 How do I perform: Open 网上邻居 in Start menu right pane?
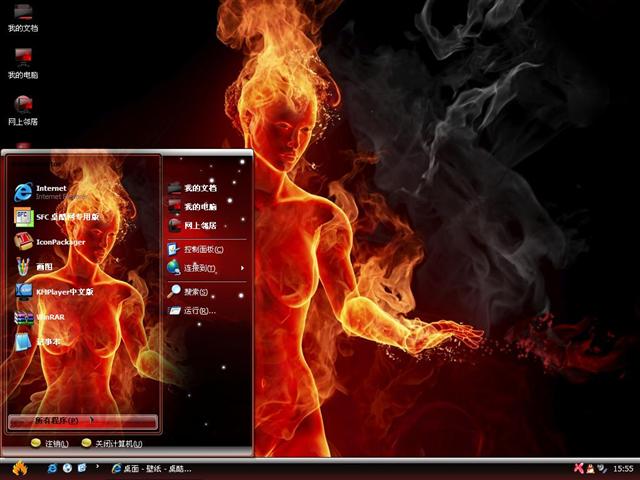click(x=193, y=225)
